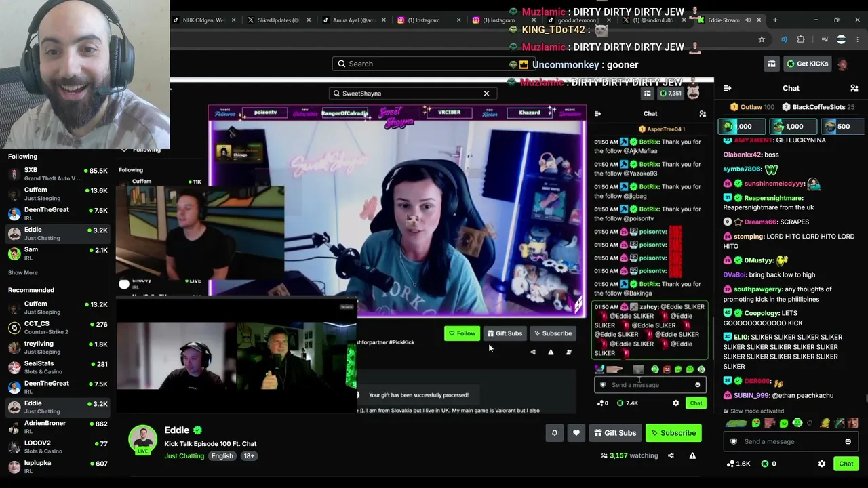
Task: Report SweetShayna stream via warning icon
Action: (x=551, y=352)
